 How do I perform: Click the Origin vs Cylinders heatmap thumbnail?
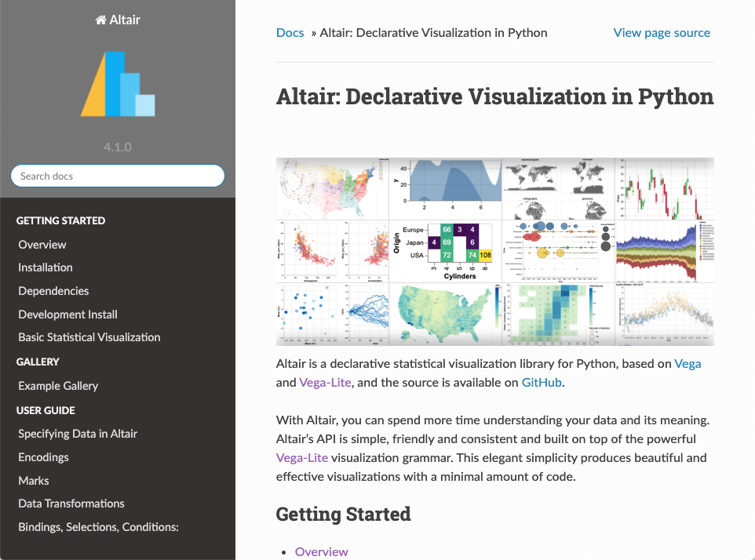coord(446,251)
